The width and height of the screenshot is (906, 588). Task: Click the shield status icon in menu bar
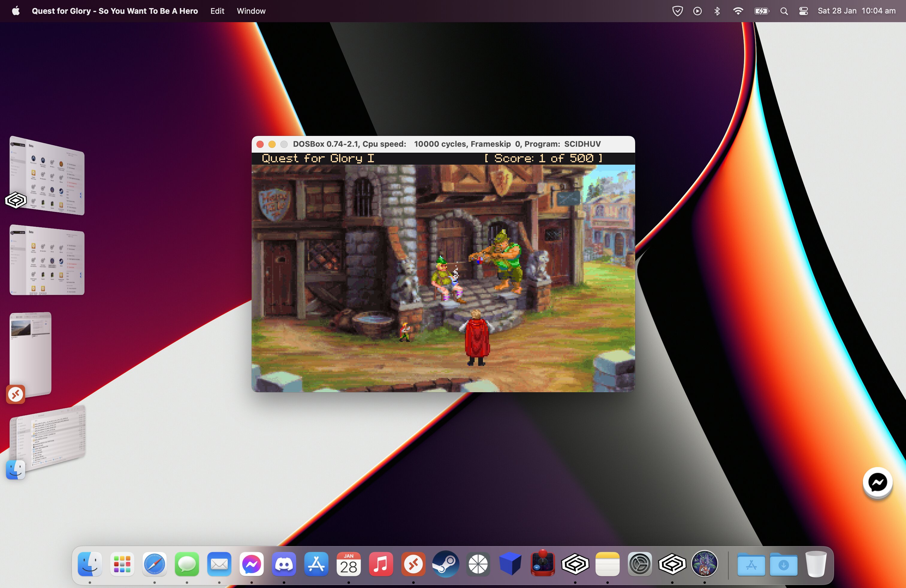tap(677, 11)
